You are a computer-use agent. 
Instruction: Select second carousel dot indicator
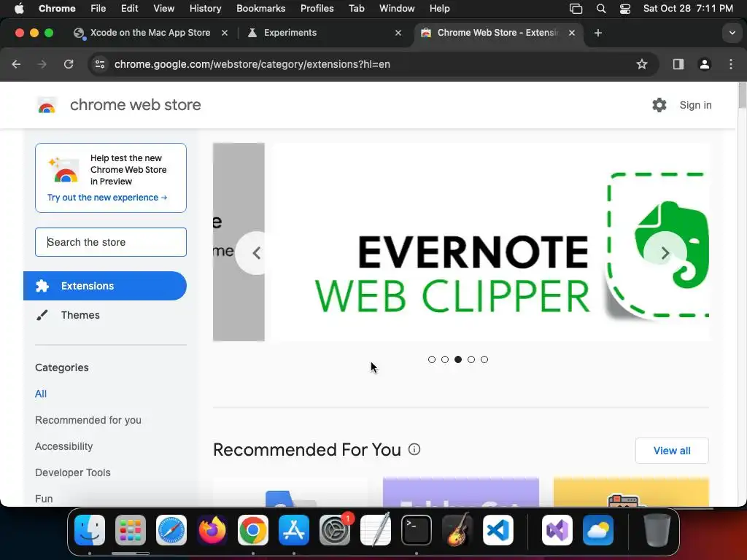tap(445, 359)
